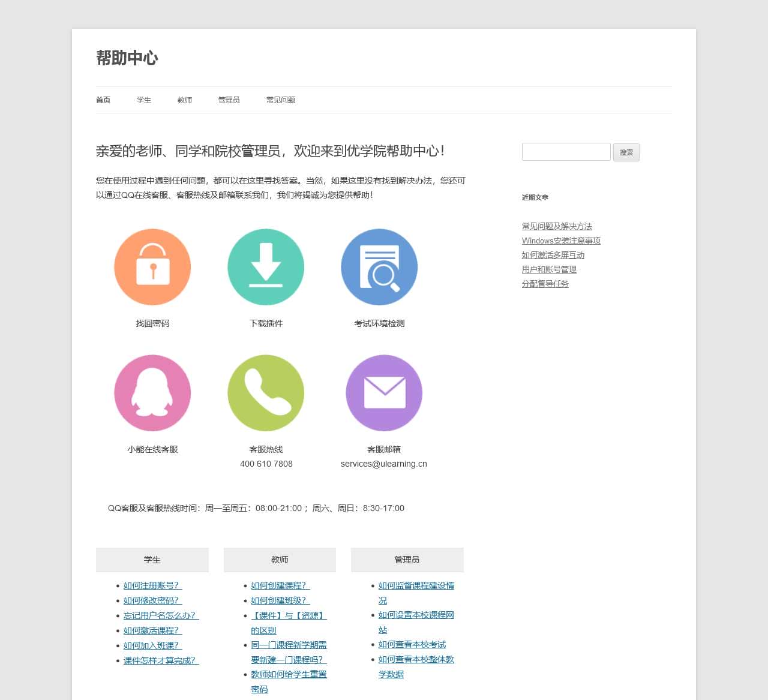Screen dimensions: 768x700
Task: Open the 用户和账号管理 article link
Action: click(x=549, y=269)
